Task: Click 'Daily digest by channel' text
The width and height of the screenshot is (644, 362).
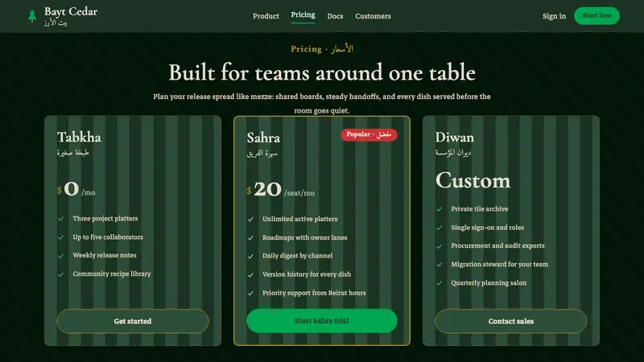Action: (297, 255)
